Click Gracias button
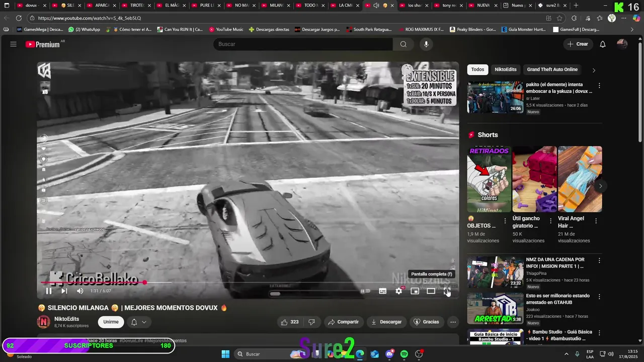This screenshot has width=644, height=362. click(426, 322)
